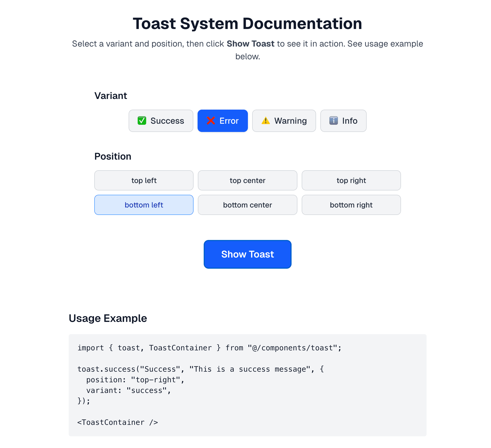The width and height of the screenshot is (491, 448).
Task: Select the Success toast variant
Action: pos(161,121)
